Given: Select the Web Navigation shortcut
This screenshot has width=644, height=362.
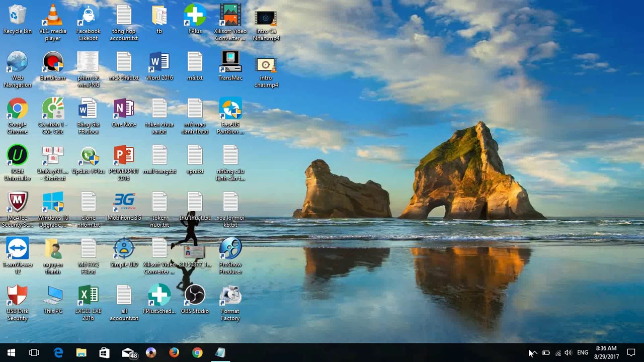Looking at the screenshot, I should [x=17, y=69].
